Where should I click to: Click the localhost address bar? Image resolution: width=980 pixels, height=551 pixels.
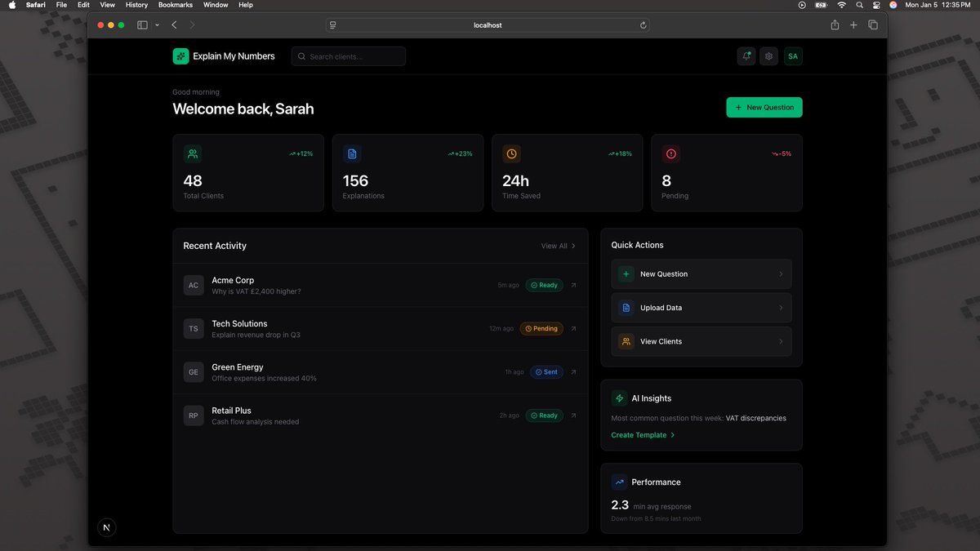click(x=488, y=25)
